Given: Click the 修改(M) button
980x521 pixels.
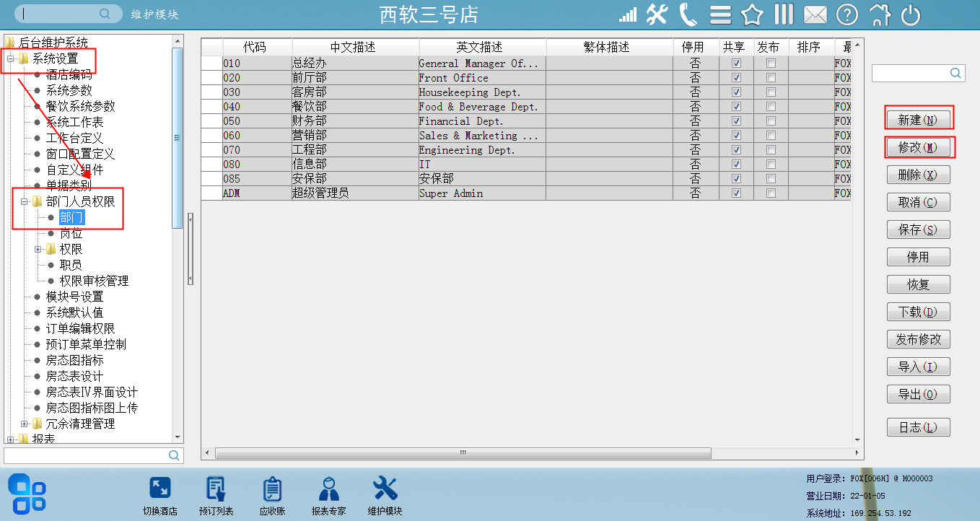Looking at the screenshot, I should pyautogui.click(x=918, y=147).
